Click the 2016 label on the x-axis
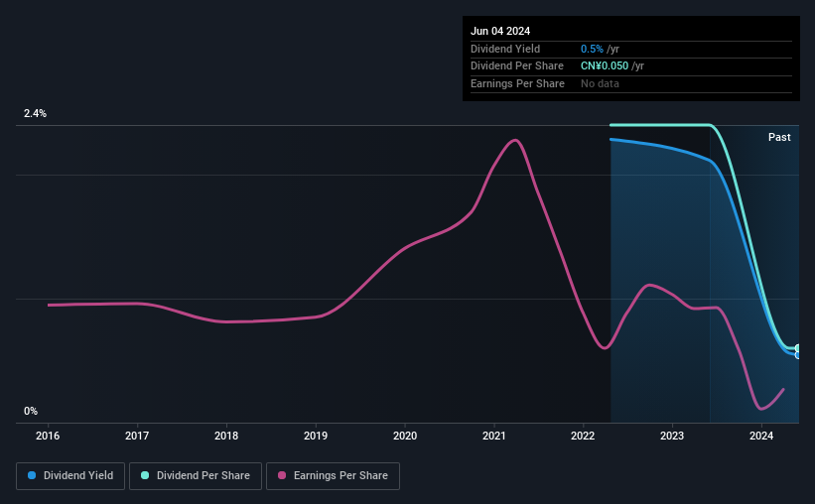 click(x=48, y=436)
